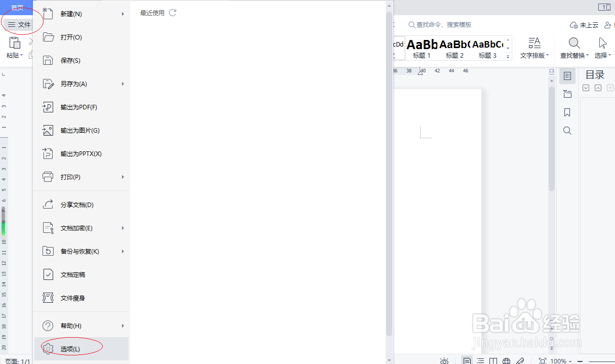
Task: Click the search sidebar magnifier icon
Action: [x=567, y=131]
